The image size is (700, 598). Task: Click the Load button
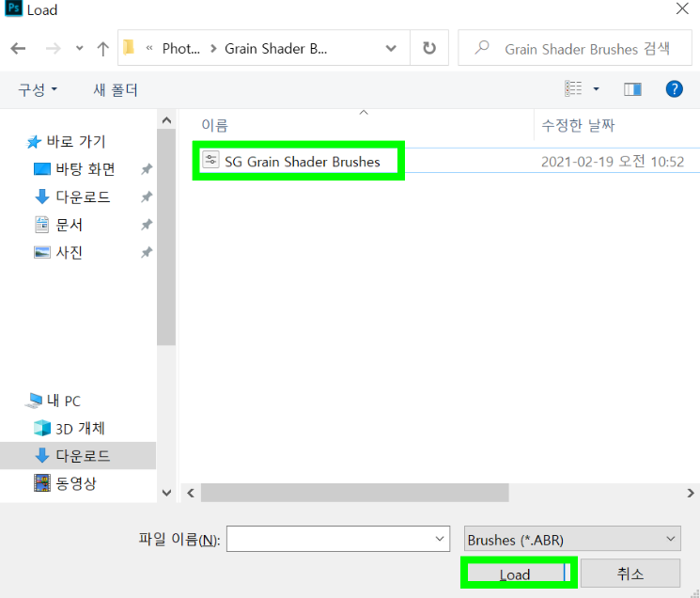pos(518,574)
